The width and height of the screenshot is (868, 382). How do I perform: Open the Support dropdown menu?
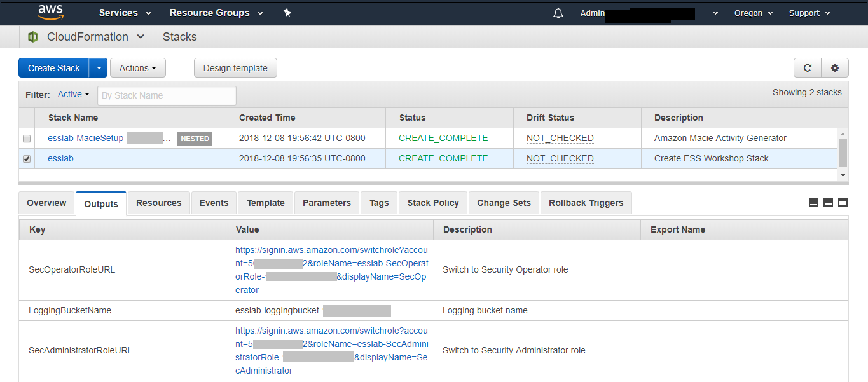[x=809, y=13]
